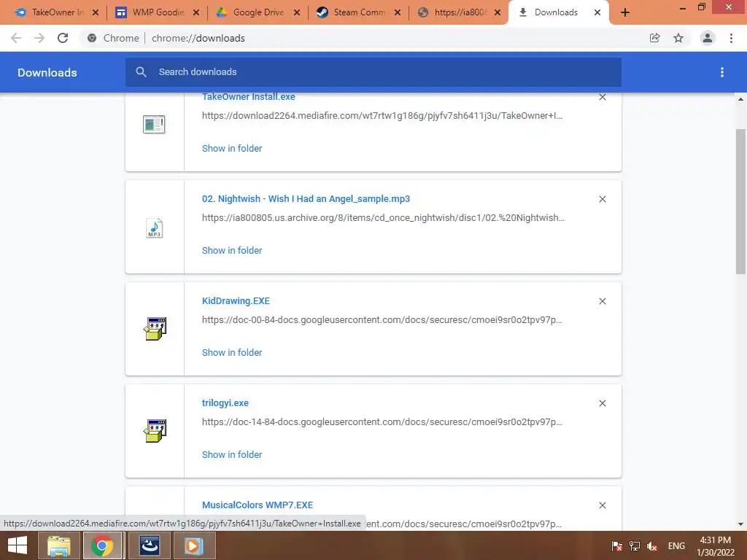Click the Chrome taskbar icon

click(103, 545)
